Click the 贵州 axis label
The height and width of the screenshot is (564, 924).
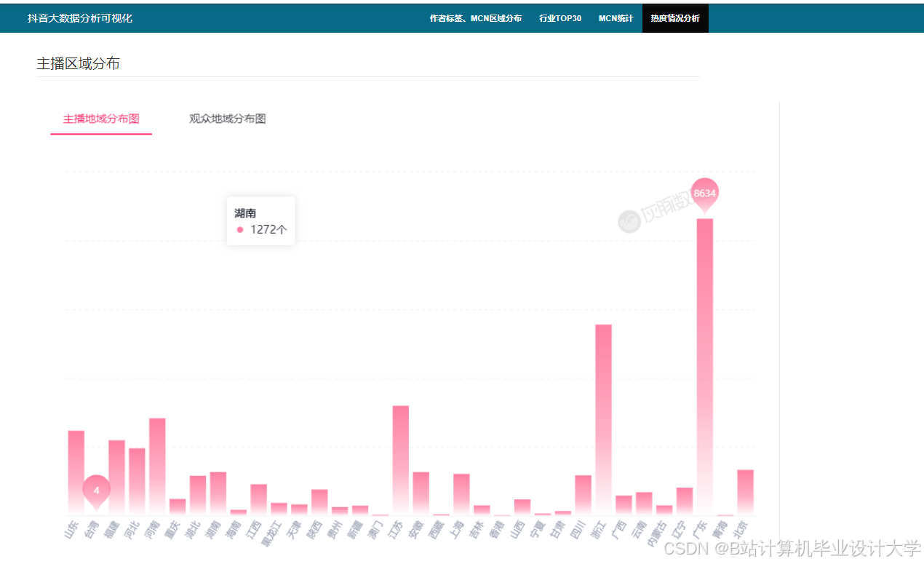coord(334,528)
